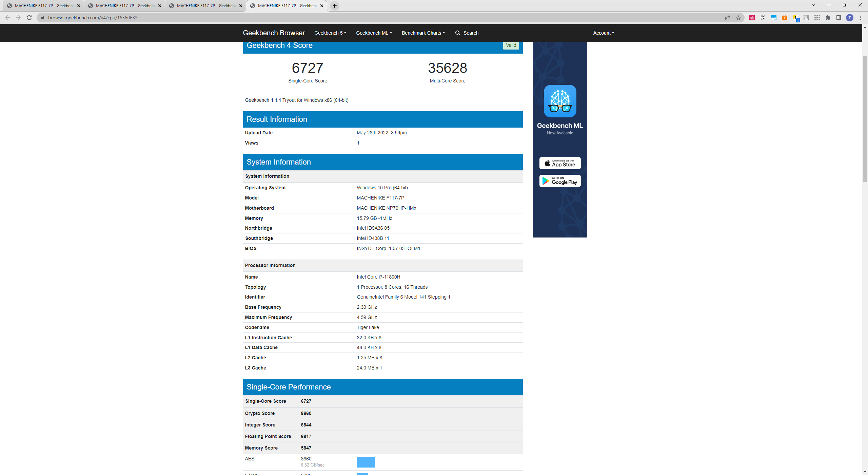Click the single-core score 6727
868x475 pixels.
(x=308, y=68)
